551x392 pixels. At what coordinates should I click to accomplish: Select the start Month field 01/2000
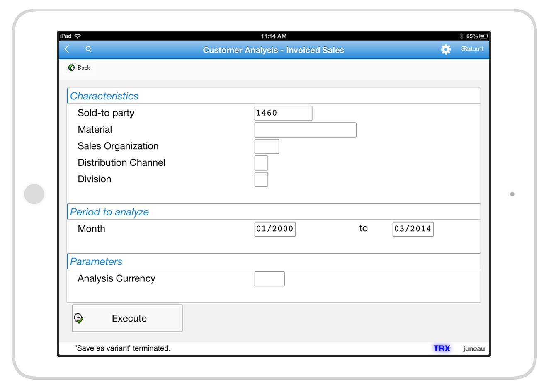[x=275, y=229]
